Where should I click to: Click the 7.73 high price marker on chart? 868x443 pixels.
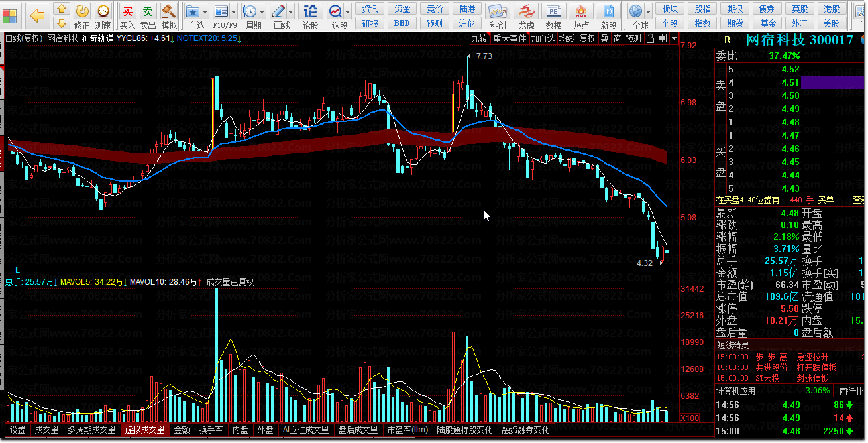tap(484, 56)
